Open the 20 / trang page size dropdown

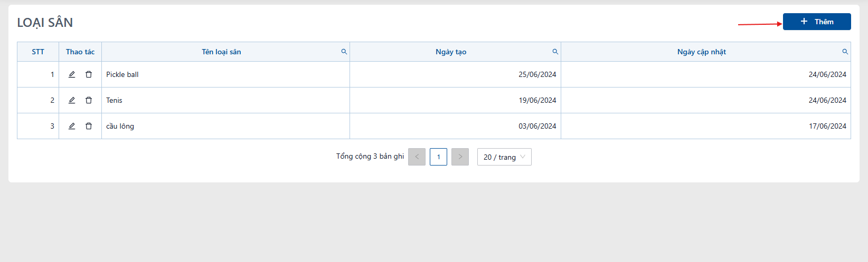504,157
